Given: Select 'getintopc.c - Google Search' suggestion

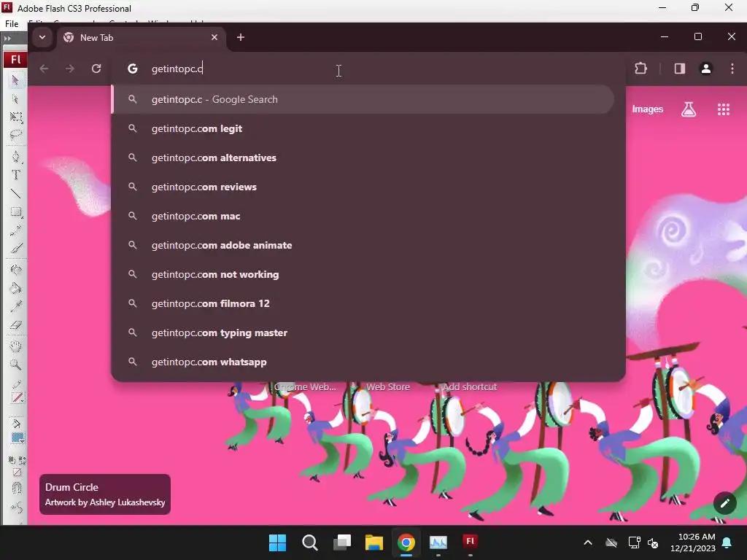Looking at the screenshot, I should pos(363,99).
